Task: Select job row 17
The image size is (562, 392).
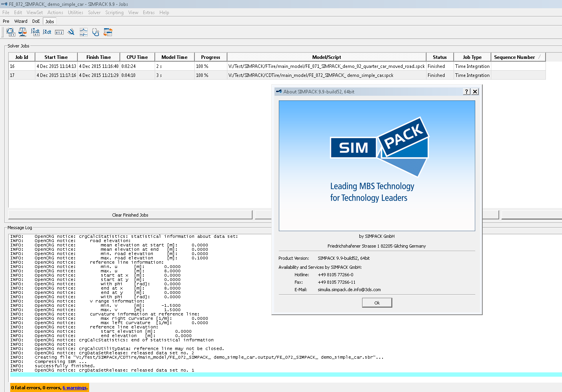Action: (277, 75)
